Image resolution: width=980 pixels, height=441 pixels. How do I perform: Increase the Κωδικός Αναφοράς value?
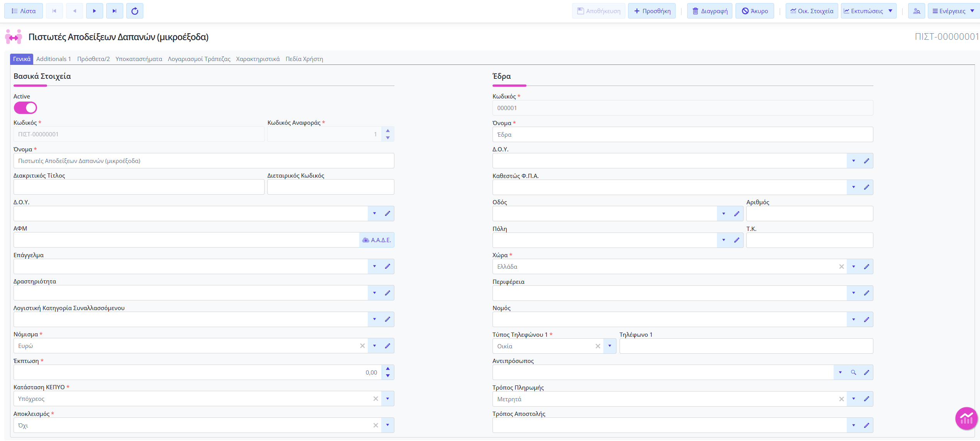pos(388,131)
